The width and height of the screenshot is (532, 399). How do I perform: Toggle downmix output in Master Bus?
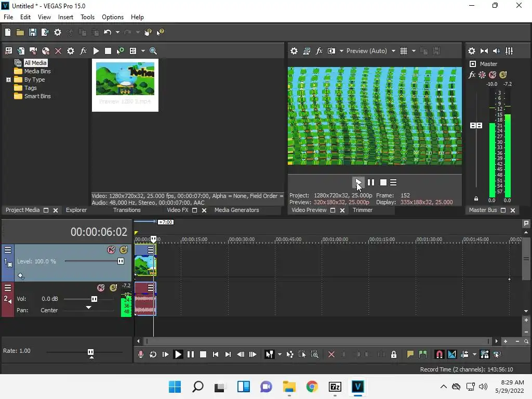[x=484, y=51]
